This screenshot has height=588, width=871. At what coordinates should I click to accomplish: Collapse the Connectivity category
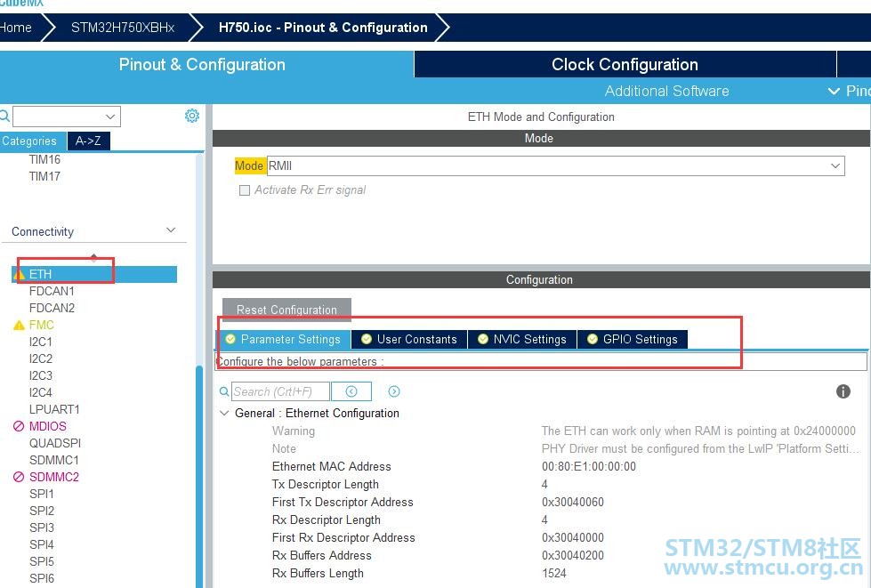(171, 230)
